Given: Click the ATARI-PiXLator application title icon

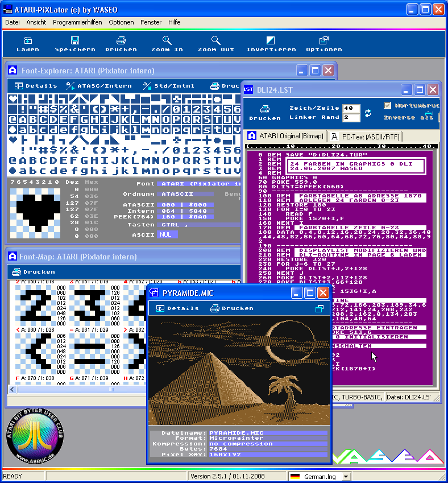Looking at the screenshot, I should (x=7, y=9).
